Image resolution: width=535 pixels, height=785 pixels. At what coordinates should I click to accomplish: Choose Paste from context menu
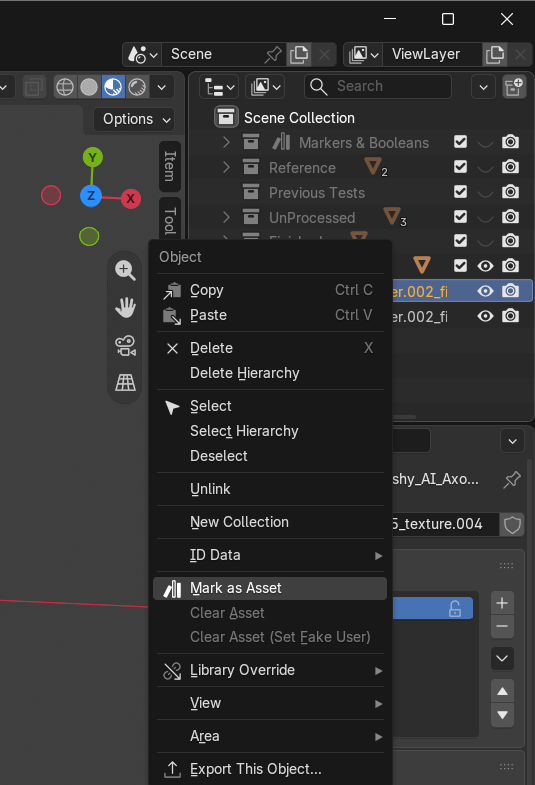(270, 315)
